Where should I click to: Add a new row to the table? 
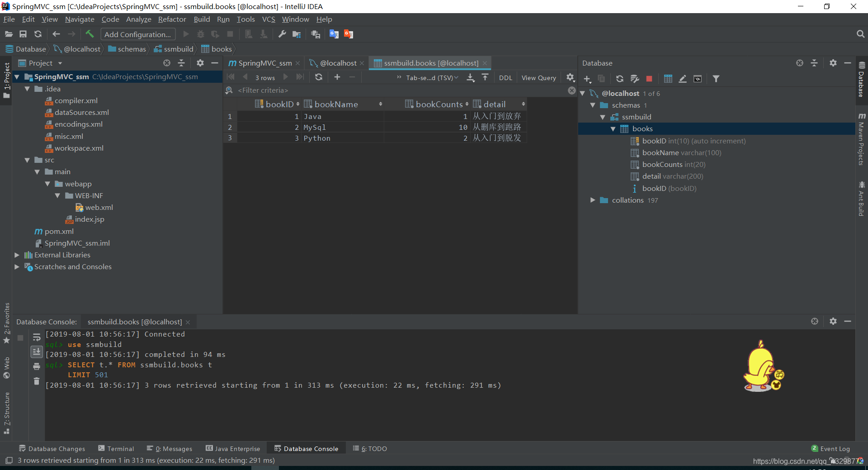pos(337,77)
